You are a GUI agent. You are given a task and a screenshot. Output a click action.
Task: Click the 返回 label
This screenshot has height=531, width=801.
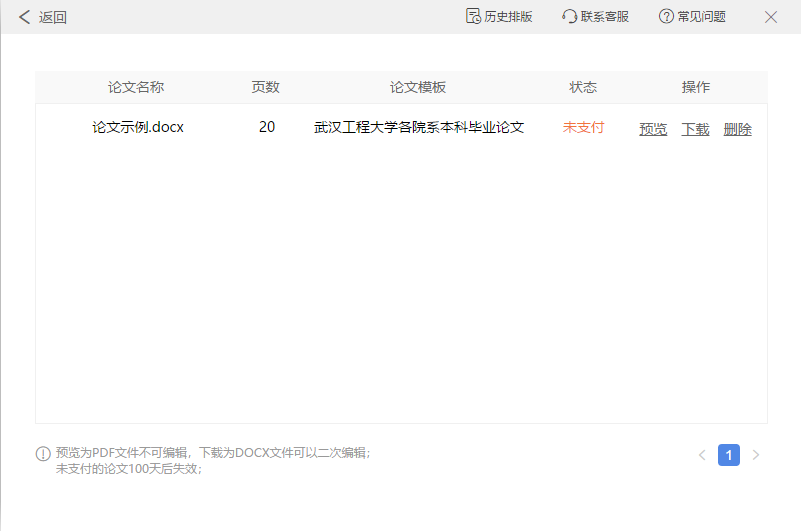tap(53, 17)
